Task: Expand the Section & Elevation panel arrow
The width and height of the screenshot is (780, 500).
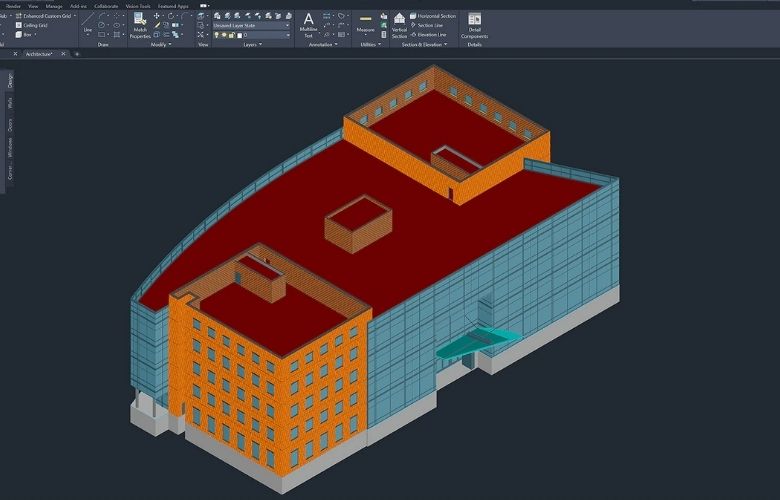Action: click(x=446, y=44)
